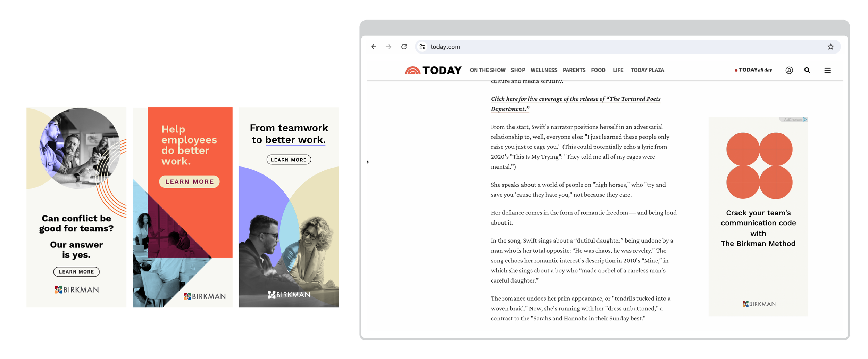
Task: Click LEARN MORE on orange banner
Action: pos(189,182)
